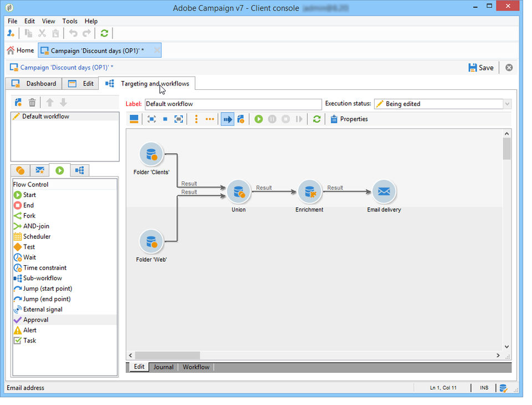Click the canvas horizontal scrollbar right arrow

point(498,356)
